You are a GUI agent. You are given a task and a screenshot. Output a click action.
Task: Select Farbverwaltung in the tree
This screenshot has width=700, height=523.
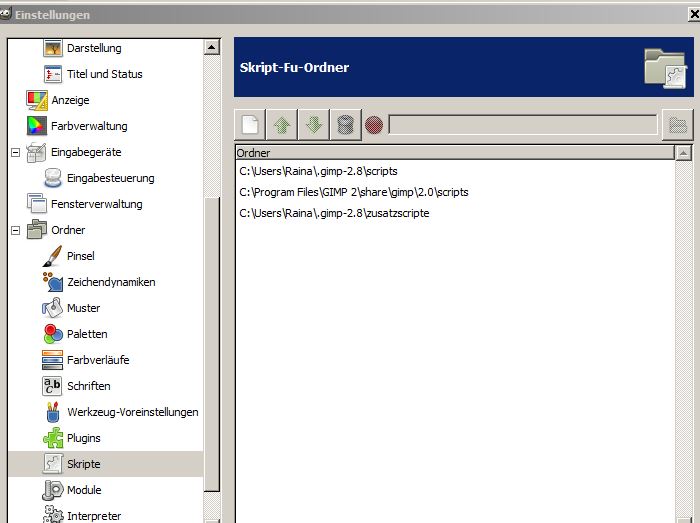tap(89, 126)
